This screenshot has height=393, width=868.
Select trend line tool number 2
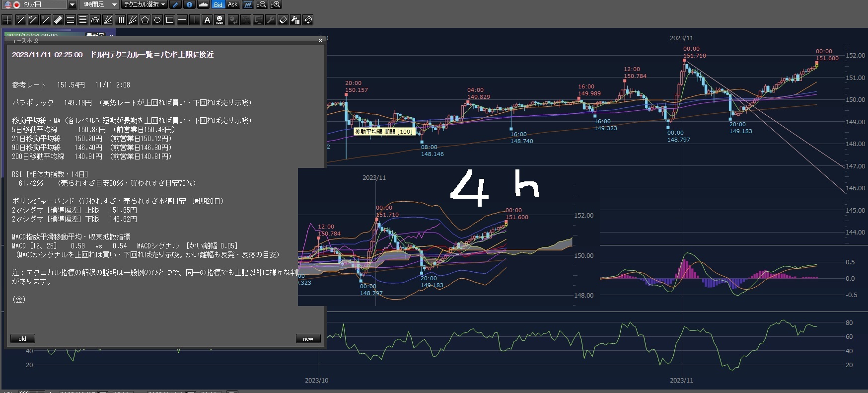tap(33, 20)
